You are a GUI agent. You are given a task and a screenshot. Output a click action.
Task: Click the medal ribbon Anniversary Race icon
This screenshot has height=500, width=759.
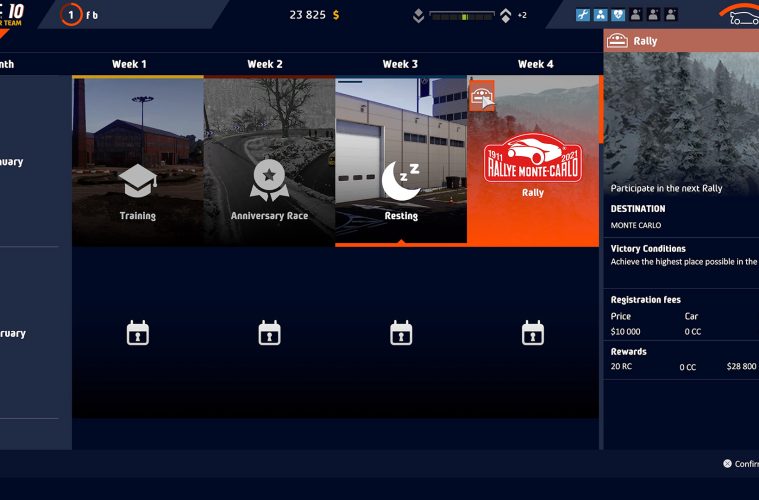click(x=270, y=180)
